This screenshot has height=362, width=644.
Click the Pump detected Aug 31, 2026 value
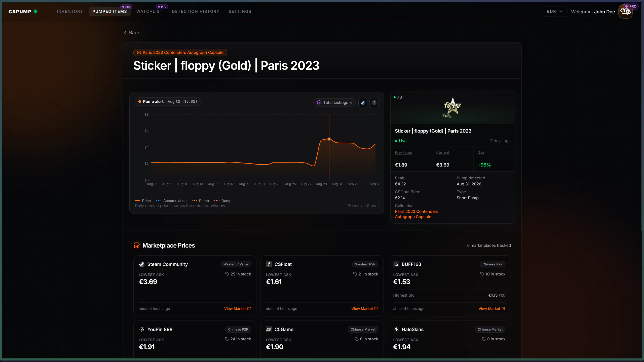[x=469, y=184]
